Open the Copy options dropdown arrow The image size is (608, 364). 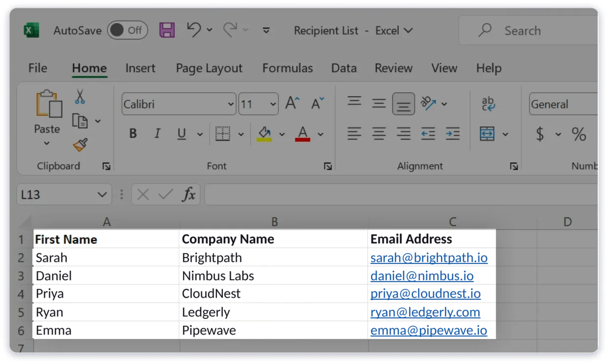pyautogui.click(x=98, y=121)
